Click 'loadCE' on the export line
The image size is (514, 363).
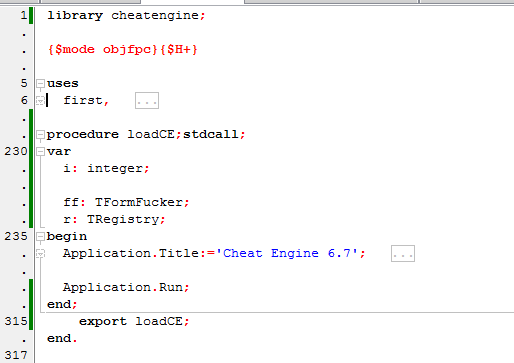(x=159, y=321)
